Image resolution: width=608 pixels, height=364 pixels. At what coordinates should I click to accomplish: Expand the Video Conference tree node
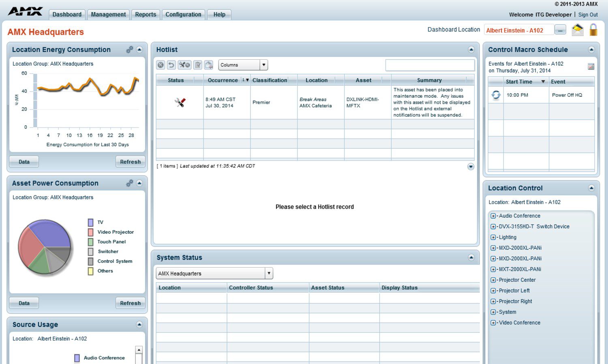(493, 323)
